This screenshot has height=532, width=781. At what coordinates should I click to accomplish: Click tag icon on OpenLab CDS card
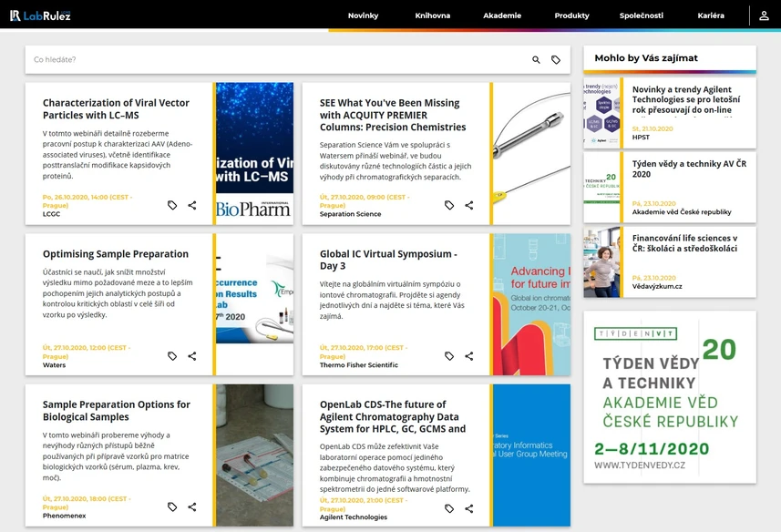(x=449, y=508)
